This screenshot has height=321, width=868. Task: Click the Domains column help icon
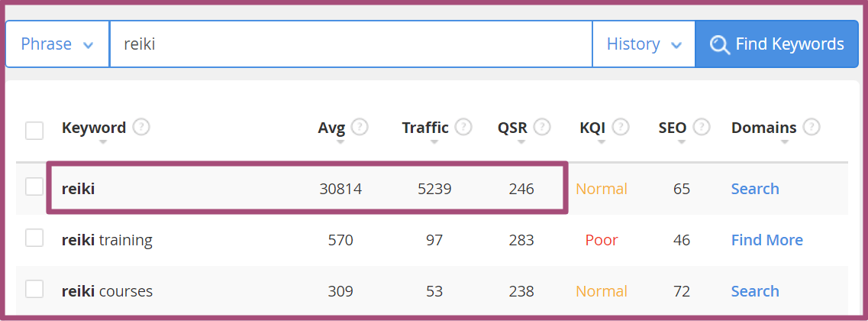[x=812, y=128]
